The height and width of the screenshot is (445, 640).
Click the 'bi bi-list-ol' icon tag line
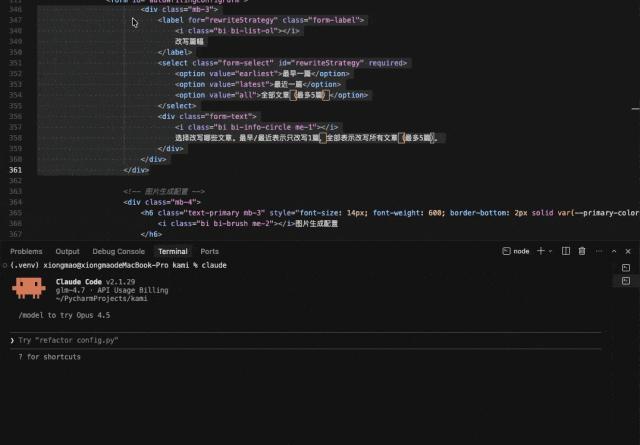pos(237,31)
